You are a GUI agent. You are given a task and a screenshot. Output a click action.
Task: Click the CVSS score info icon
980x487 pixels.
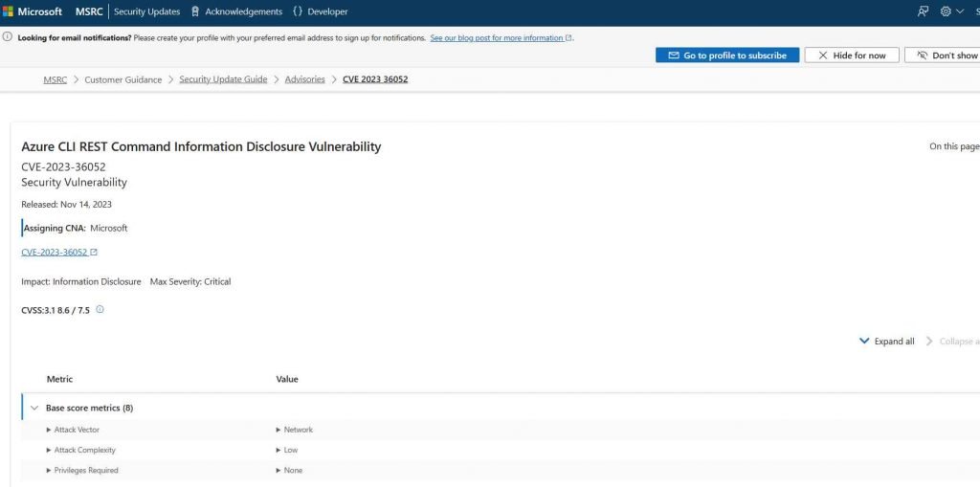(x=100, y=310)
